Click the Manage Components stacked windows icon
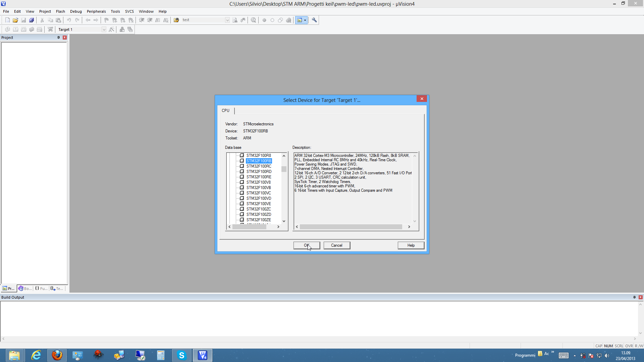This screenshot has height=362, width=644. [130, 29]
